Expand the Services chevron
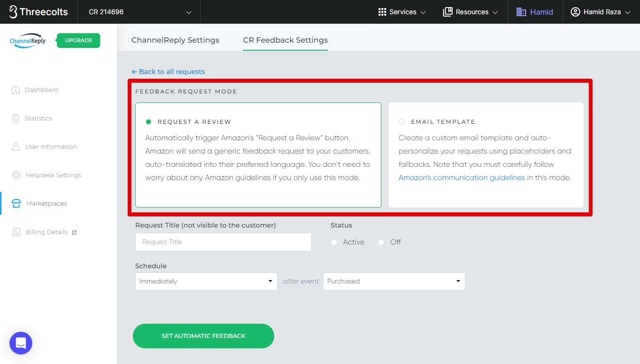This screenshot has height=364, width=640. [x=423, y=12]
